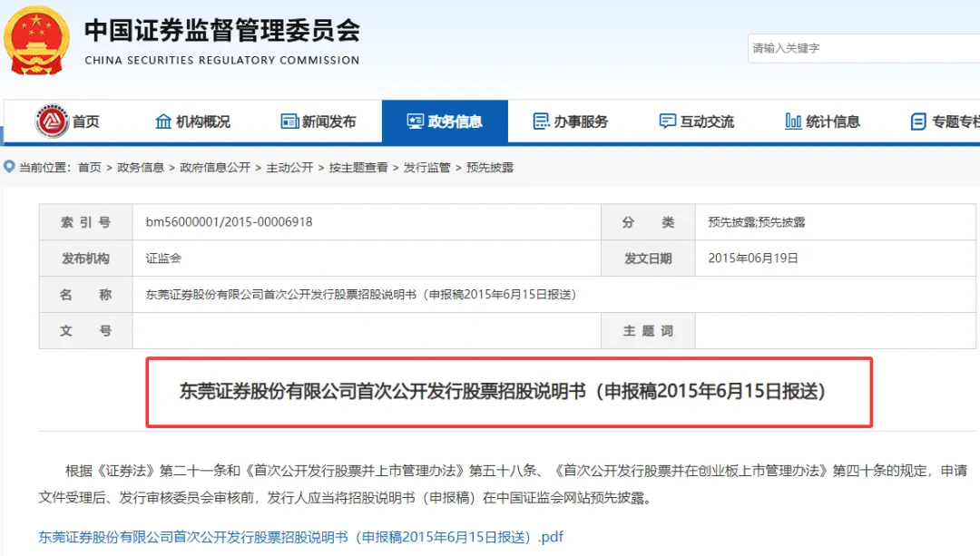Screen dimensions: 980x556
Task: Open 预先披露 breadcrumb link
Action: pyautogui.click(x=490, y=168)
